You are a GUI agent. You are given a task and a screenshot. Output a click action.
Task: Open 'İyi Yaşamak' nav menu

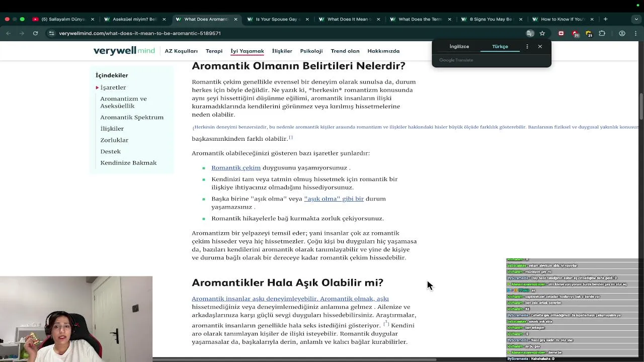coord(247,51)
